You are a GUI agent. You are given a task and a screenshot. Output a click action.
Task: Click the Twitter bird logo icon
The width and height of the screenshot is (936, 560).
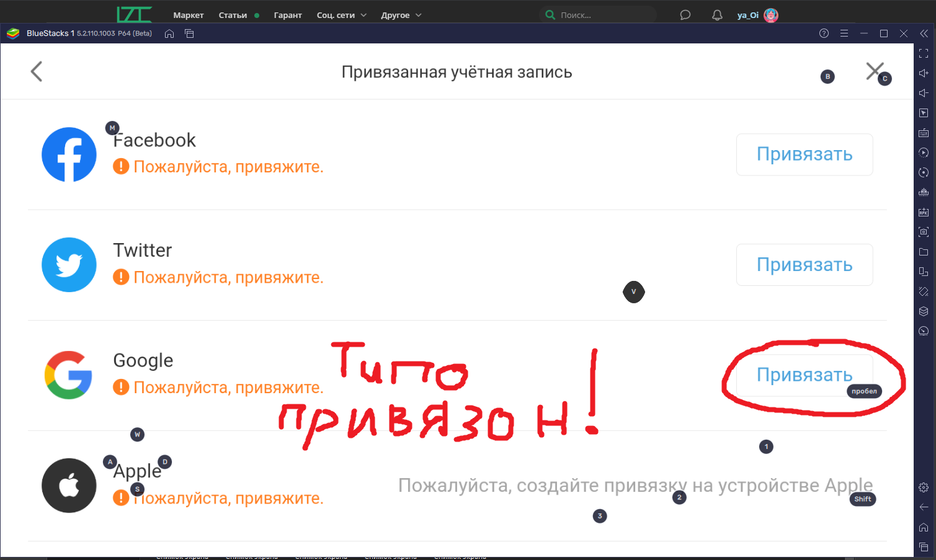point(69,265)
